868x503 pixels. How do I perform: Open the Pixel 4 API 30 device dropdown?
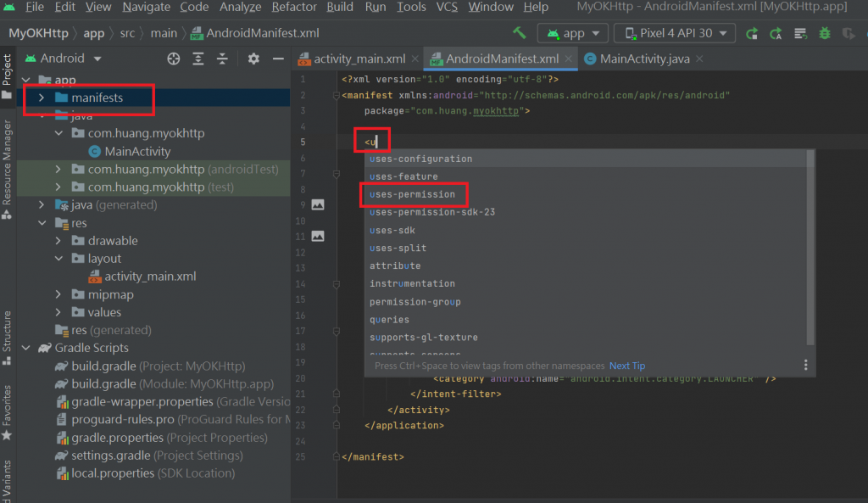point(675,33)
